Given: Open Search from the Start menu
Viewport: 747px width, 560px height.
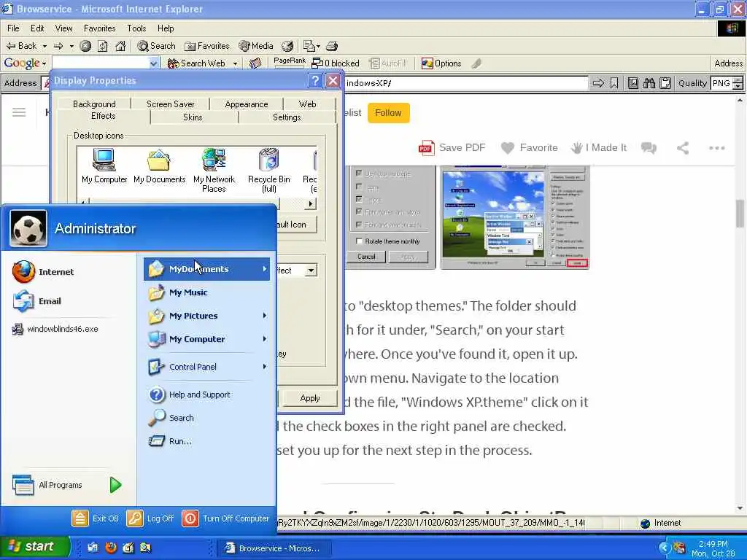Looking at the screenshot, I should click(x=171, y=418).
